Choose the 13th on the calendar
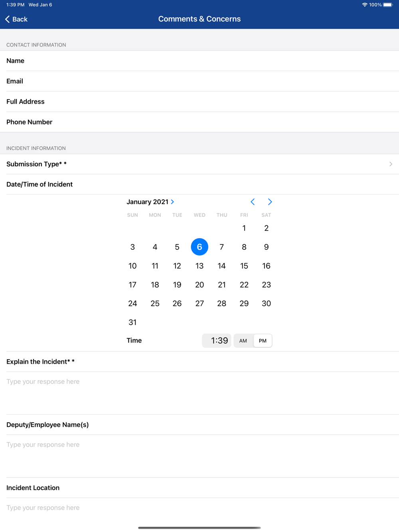 click(199, 266)
